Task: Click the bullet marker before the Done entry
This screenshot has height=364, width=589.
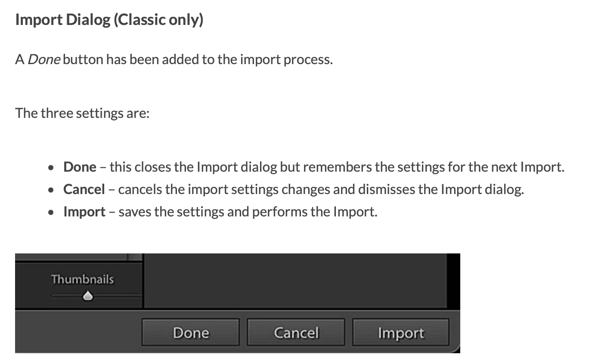Action: point(51,167)
